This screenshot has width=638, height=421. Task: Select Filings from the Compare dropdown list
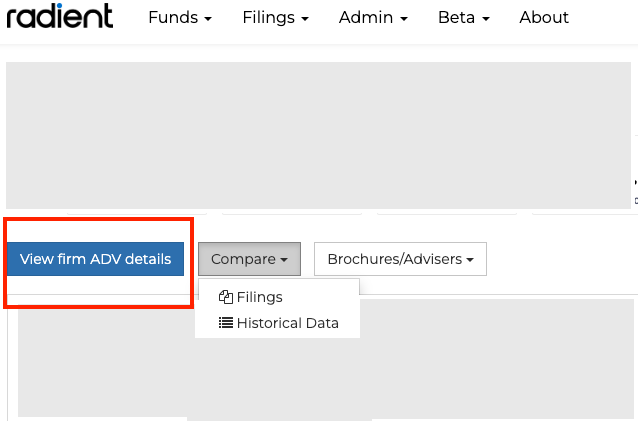[x=259, y=297]
